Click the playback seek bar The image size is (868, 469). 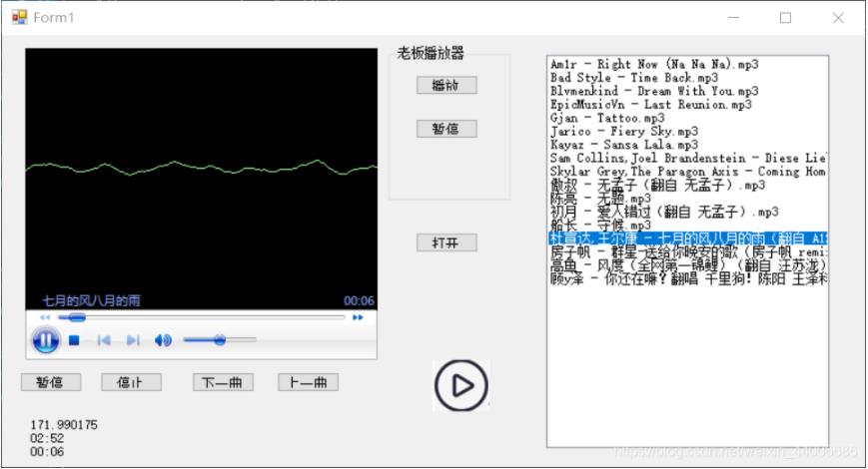[200, 317]
